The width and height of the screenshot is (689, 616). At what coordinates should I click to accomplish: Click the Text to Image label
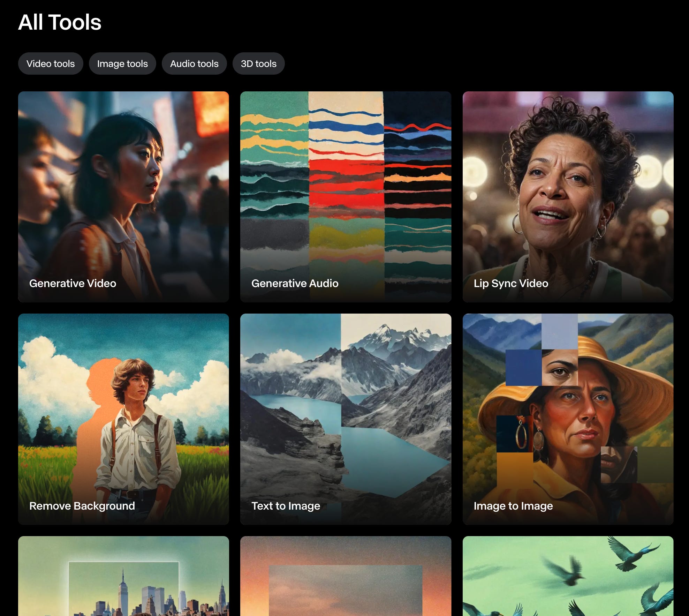click(x=286, y=506)
